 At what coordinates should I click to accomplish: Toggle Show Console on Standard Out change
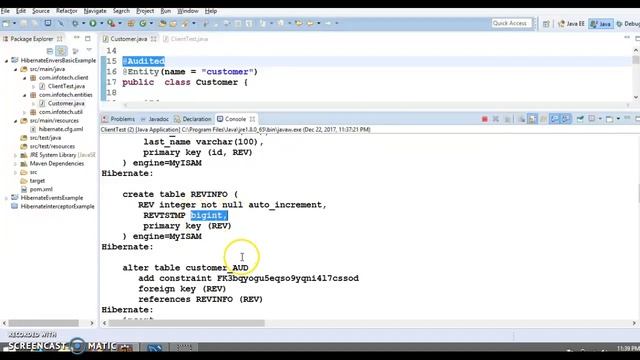click(554, 119)
